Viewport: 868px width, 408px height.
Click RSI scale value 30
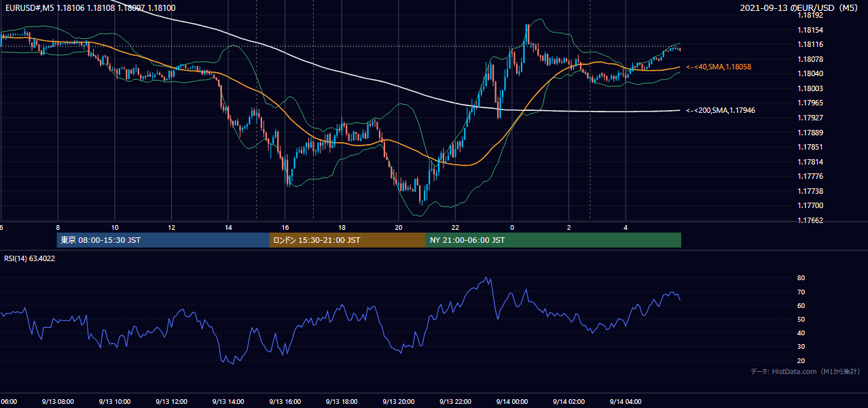[801, 347]
